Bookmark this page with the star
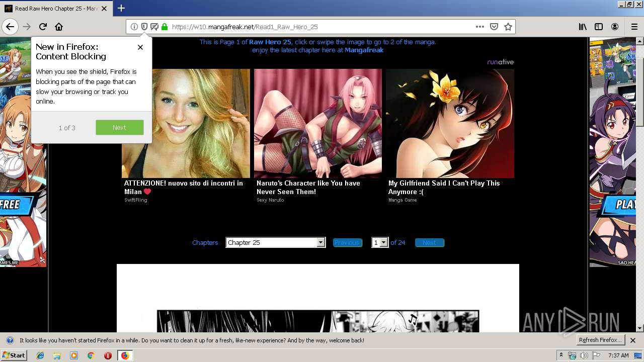The height and width of the screenshot is (362, 644). (x=508, y=27)
